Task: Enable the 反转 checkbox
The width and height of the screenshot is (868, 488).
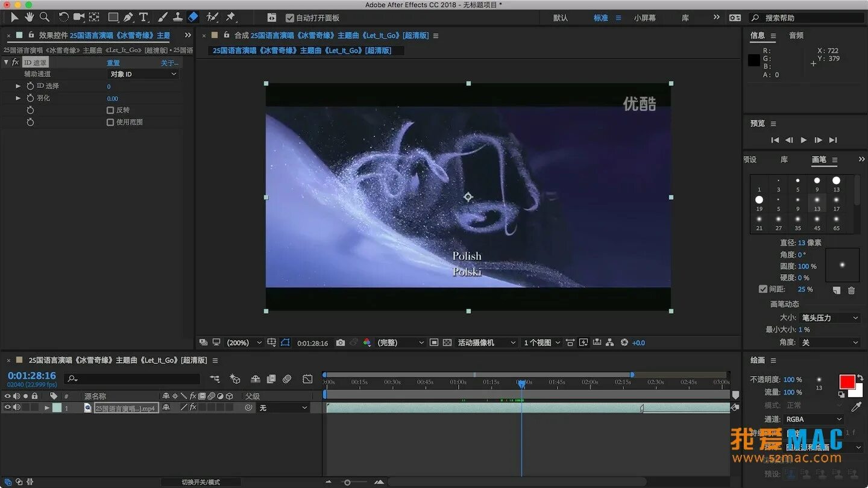Action: click(110, 110)
